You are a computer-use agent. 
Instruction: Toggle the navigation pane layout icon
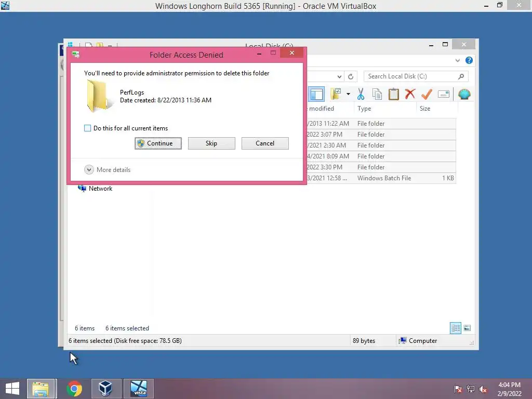316,95
